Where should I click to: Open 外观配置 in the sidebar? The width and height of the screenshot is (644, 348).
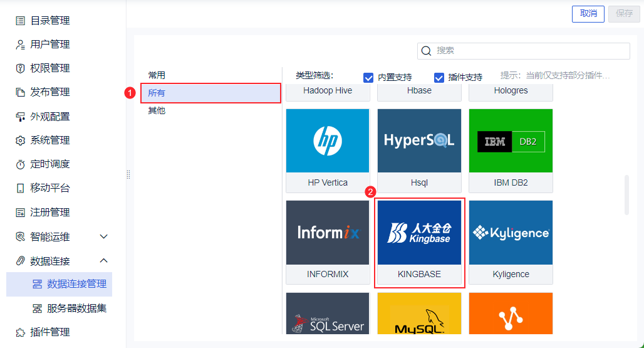tap(50, 117)
